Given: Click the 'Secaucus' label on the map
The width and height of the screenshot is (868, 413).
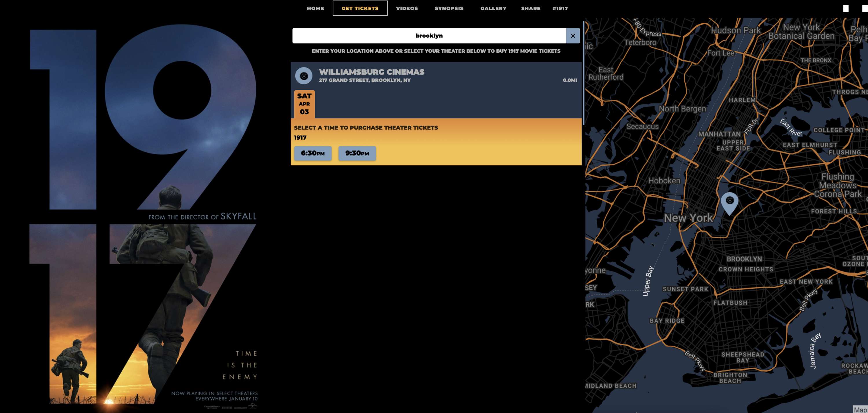Looking at the screenshot, I should [642, 127].
